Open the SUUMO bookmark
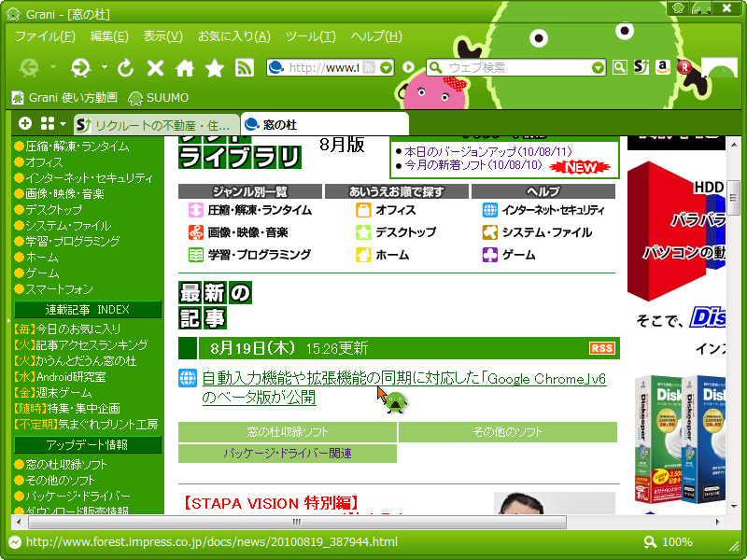This screenshot has width=747, height=560. [x=159, y=98]
